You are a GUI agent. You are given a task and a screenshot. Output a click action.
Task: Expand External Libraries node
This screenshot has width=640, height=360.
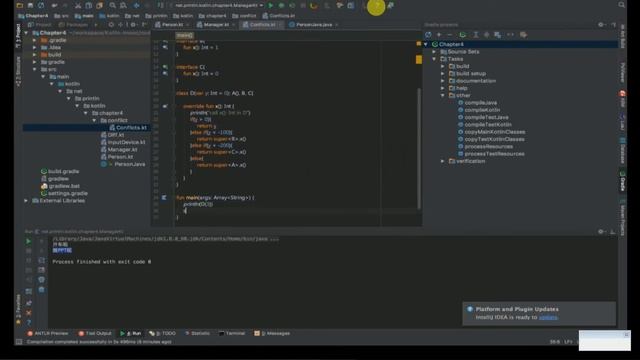(x=27, y=201)
